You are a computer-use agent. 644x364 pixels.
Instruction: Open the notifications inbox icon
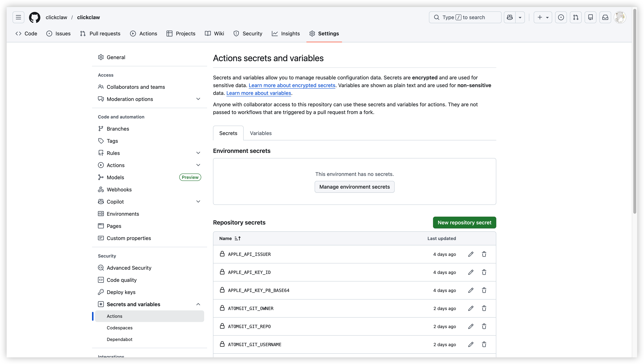tap(605, 17)
